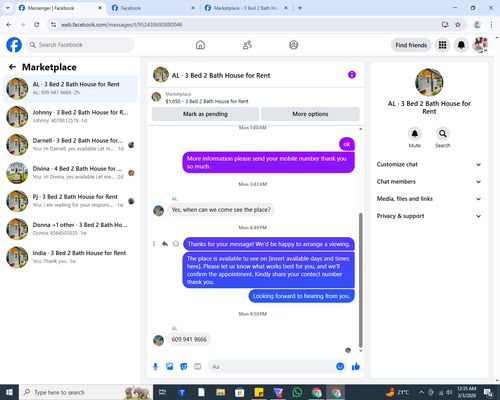Go back from Marketplace chats list
Image resolution: width=500 pixels, height=400 pixels.
click(x=12, y=67)
